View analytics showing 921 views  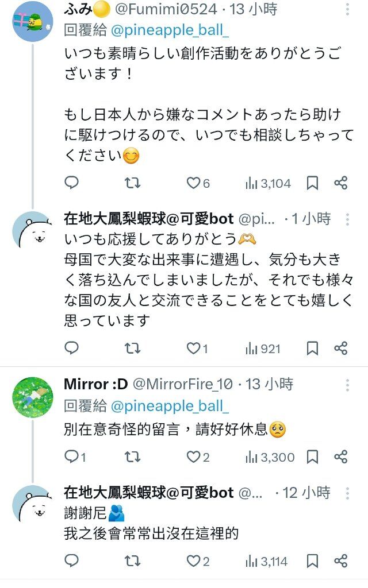263,348
